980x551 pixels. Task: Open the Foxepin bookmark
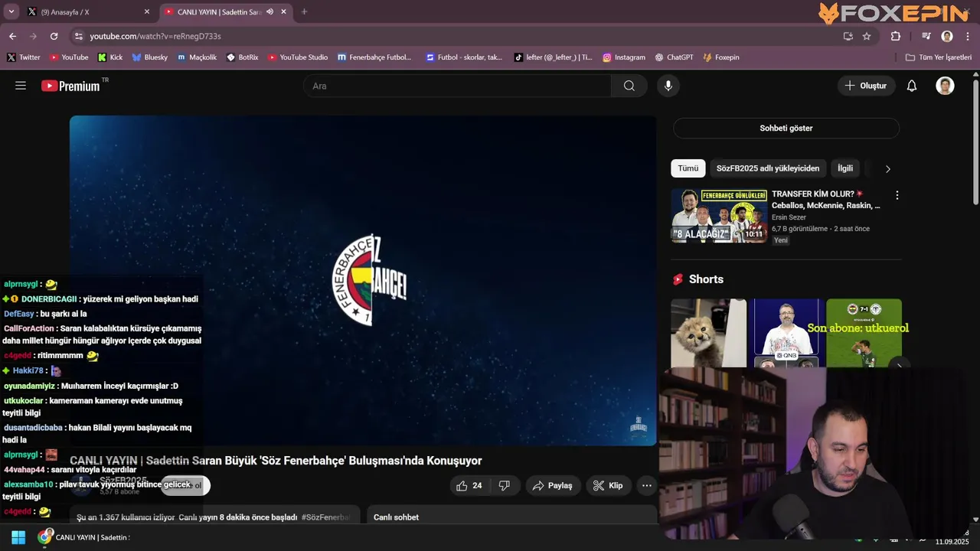720,57
